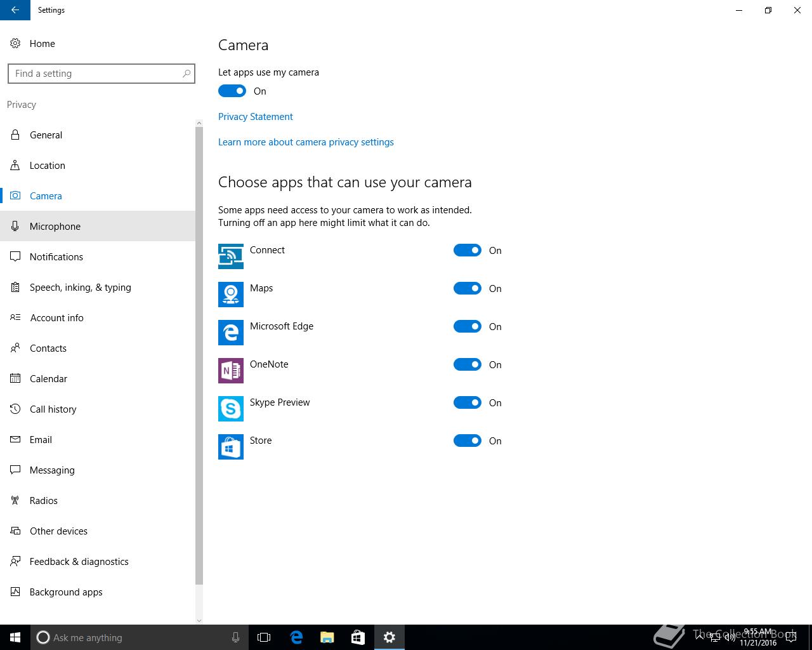This screenshot has height=650, width=812.
Task: Click the Call history clock icon
Action: tap(15, 409)
